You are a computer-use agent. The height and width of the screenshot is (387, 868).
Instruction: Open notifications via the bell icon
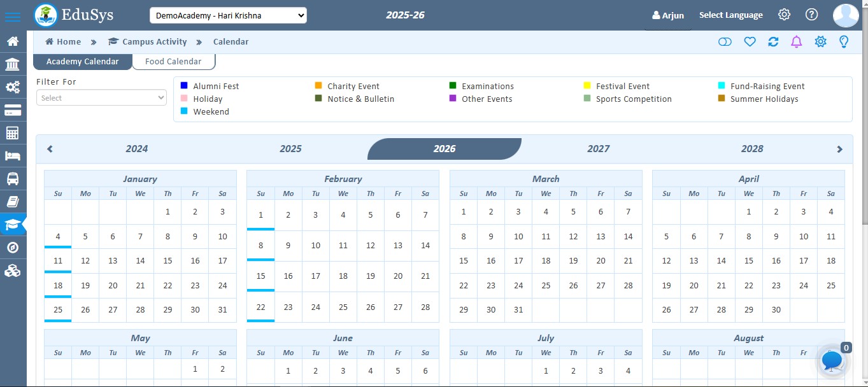(x=796, y=41)
